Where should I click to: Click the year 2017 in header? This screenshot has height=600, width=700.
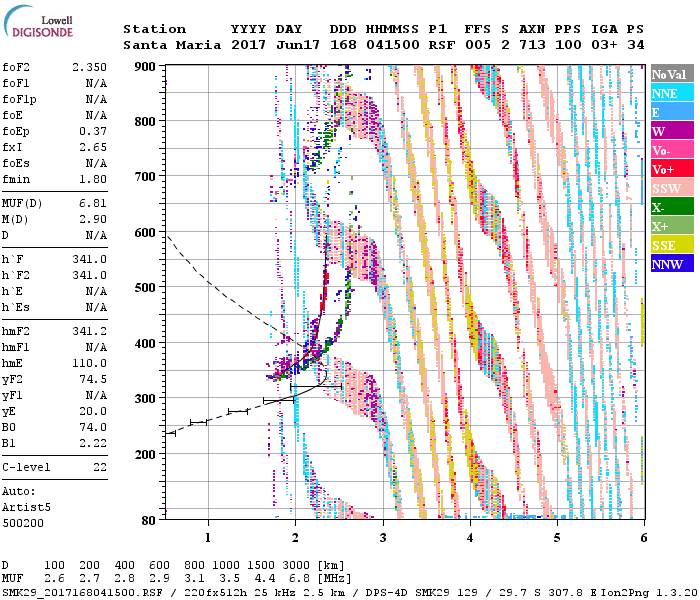pyautogui.click(x=248, y=45)
